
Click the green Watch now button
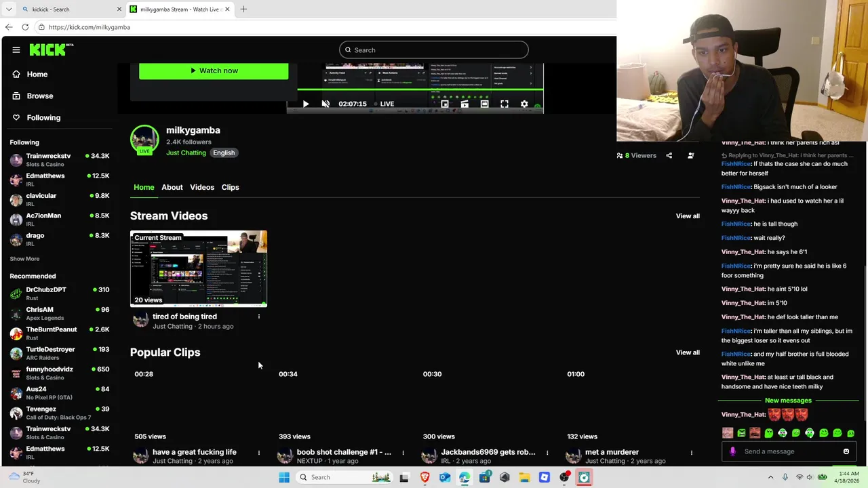click(214, 70)
